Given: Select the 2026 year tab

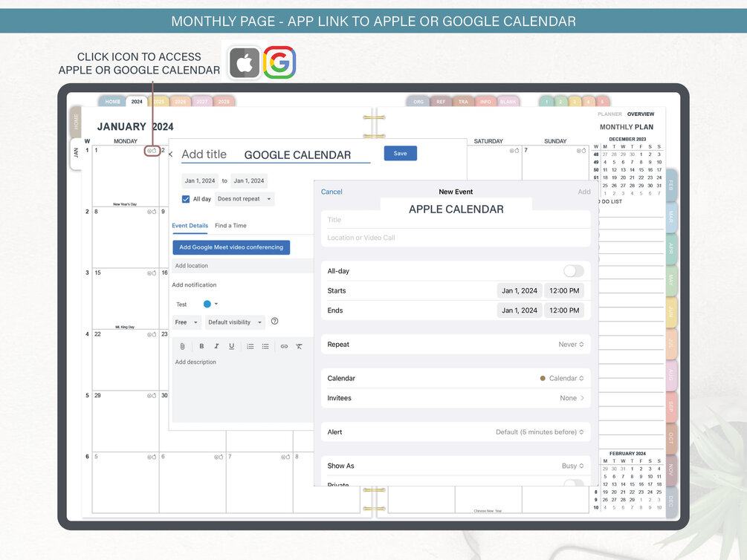Looking at the screenshot, I should click(180, 102).
